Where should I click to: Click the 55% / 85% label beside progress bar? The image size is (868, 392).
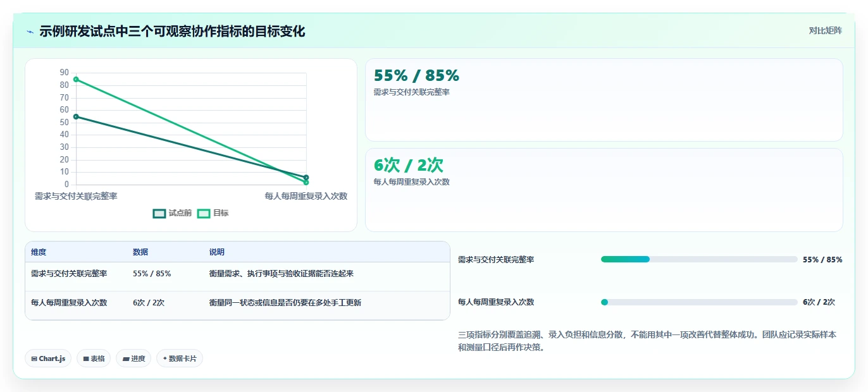[822, 259]
